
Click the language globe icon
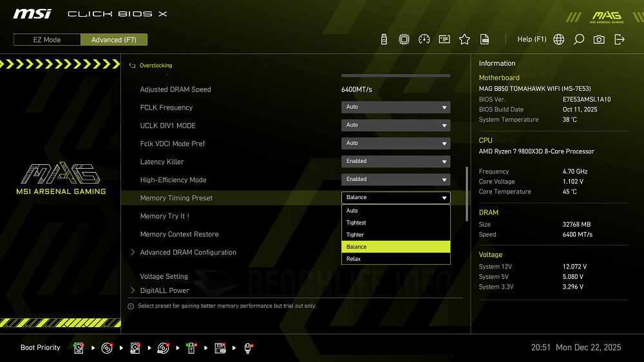click(559, 39)
